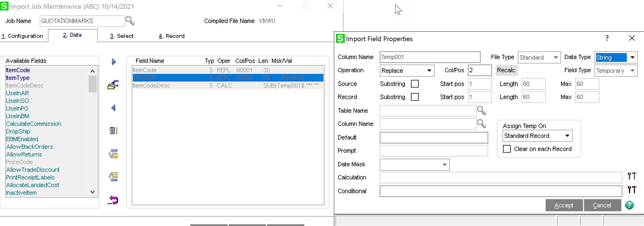The image size is (644, 226).
Task: Select the ItemCode row in field list
Action: coord(228,70)
